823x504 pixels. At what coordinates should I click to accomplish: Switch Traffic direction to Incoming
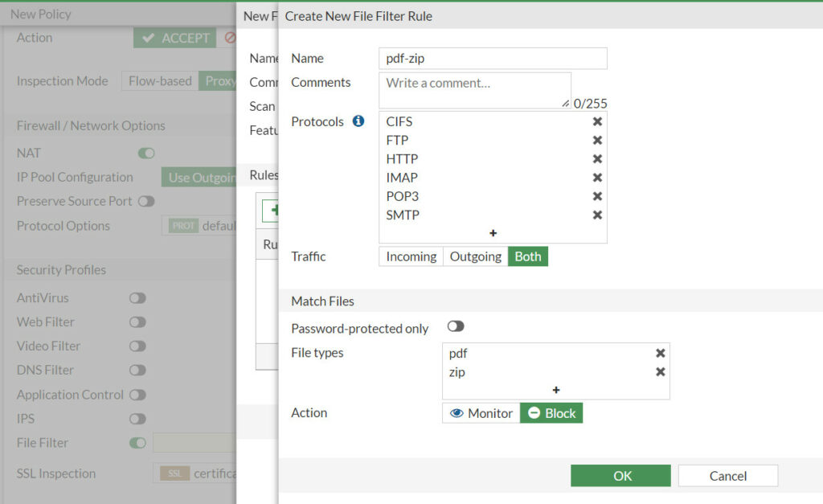[x=410, y=256]
